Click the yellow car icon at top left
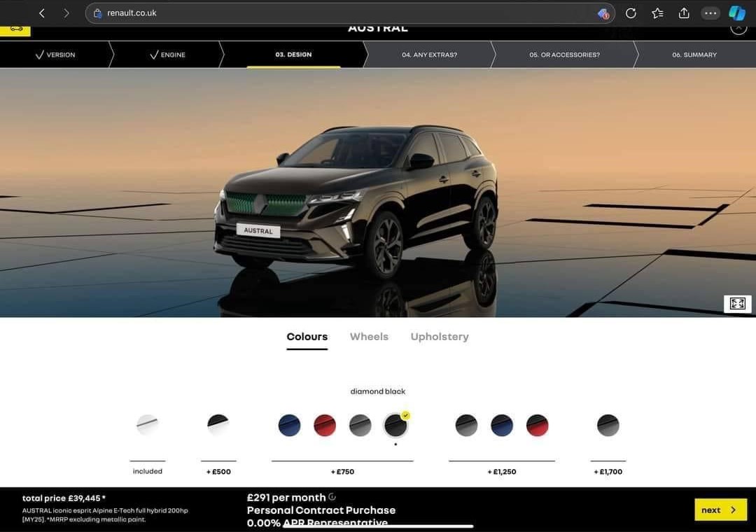Image resolution: width=756 pixels, height=532 pixels. coord(15,30)
